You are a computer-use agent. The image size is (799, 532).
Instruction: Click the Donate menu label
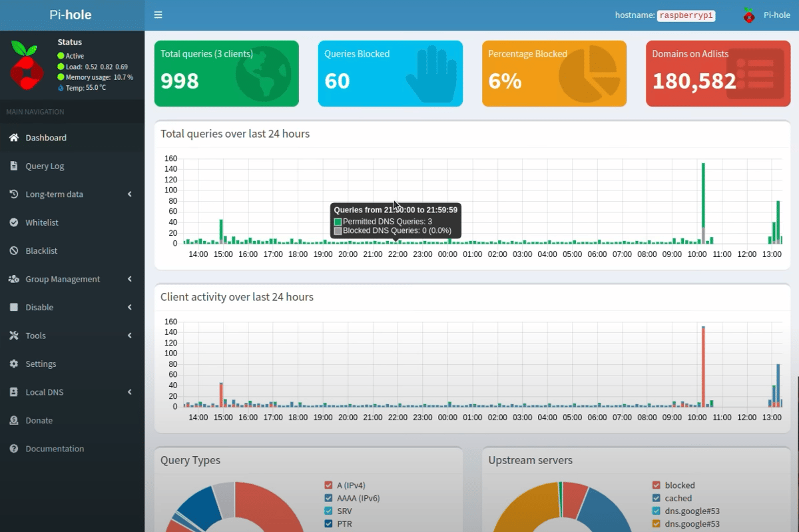tap(39, 421)
